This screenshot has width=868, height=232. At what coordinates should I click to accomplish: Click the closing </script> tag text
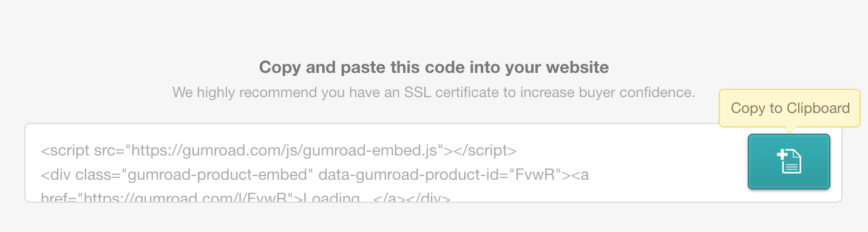point(483,150)
